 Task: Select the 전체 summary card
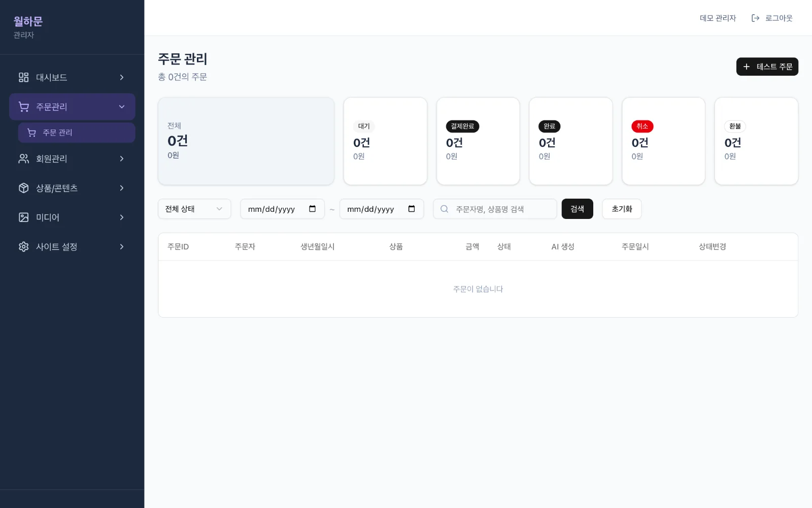coord(246,141)
